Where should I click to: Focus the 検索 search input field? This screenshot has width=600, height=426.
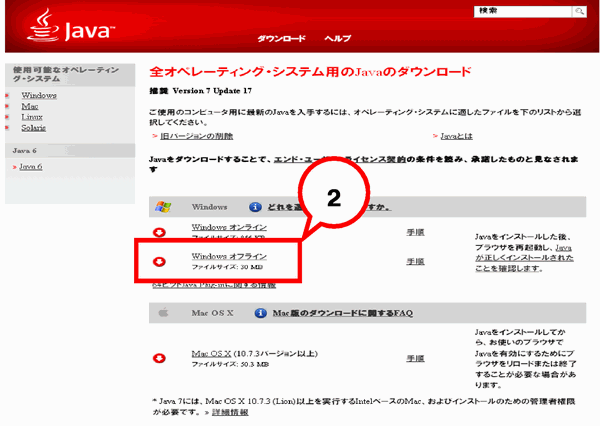(x=523, y=11)
